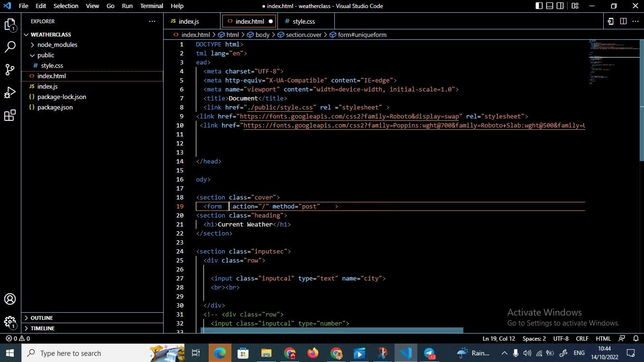Open Microsoft Store from the taskbar

point(243,353)
